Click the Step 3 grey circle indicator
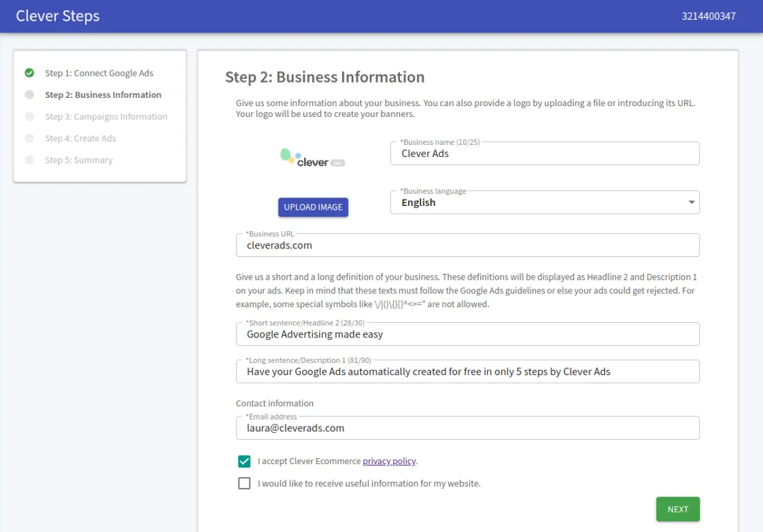 [29, 116]
